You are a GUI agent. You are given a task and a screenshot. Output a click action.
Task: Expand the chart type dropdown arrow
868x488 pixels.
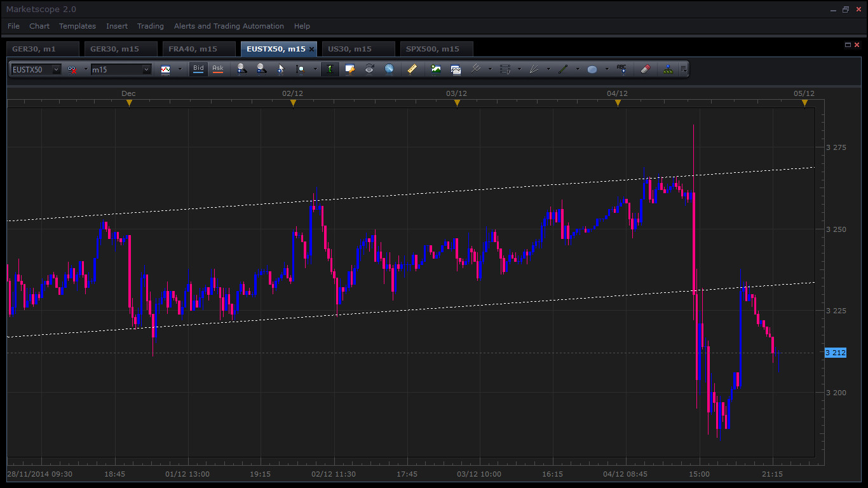(179, 69)
